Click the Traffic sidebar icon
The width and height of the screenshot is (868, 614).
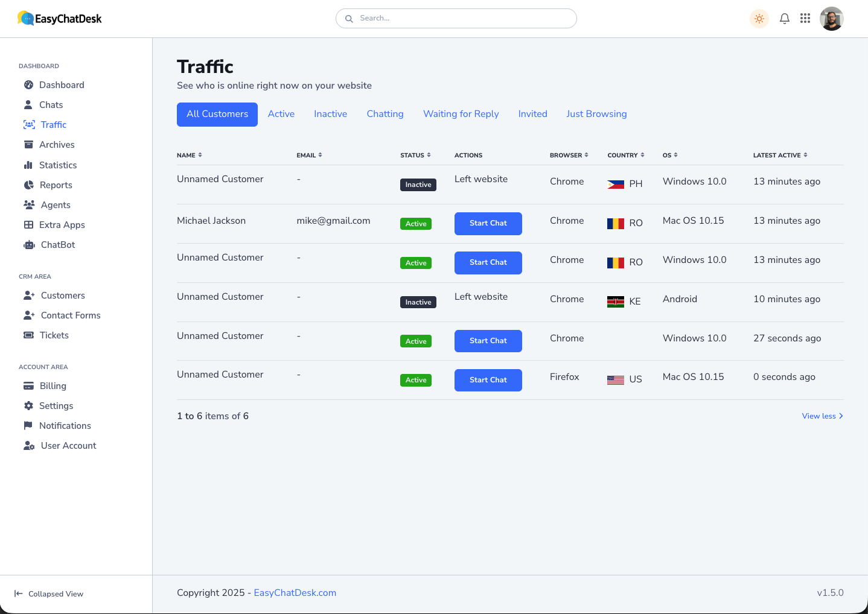click(29, 125)
